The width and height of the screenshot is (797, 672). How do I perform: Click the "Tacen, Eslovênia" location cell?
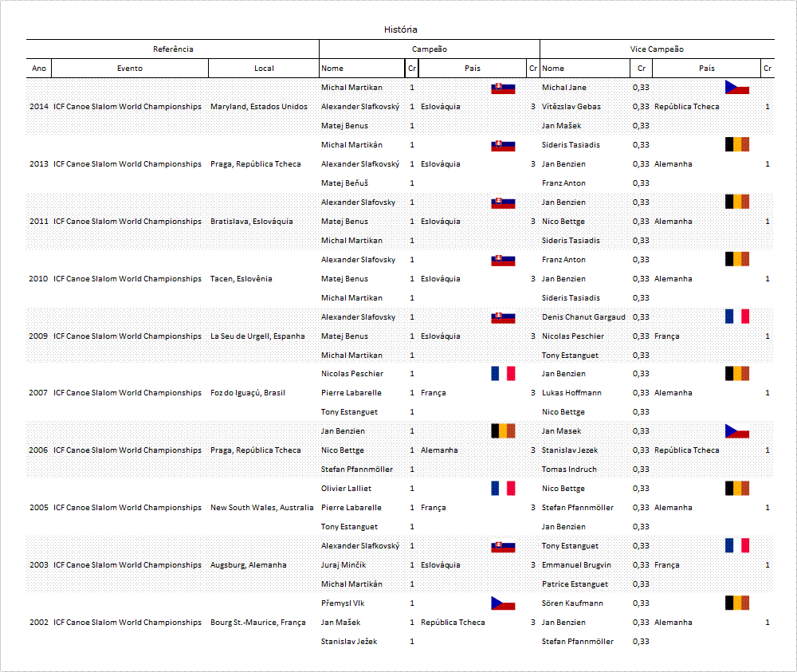[241, 279]
